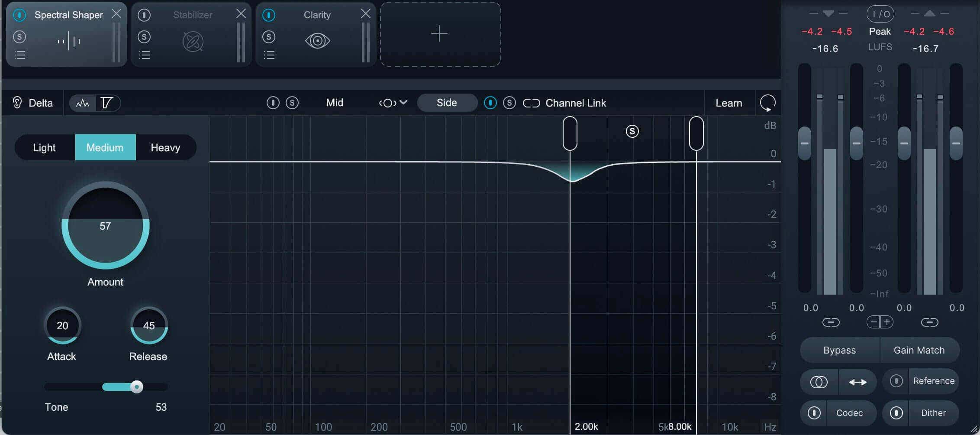Solo the Stabilizer module

[144, 37]
